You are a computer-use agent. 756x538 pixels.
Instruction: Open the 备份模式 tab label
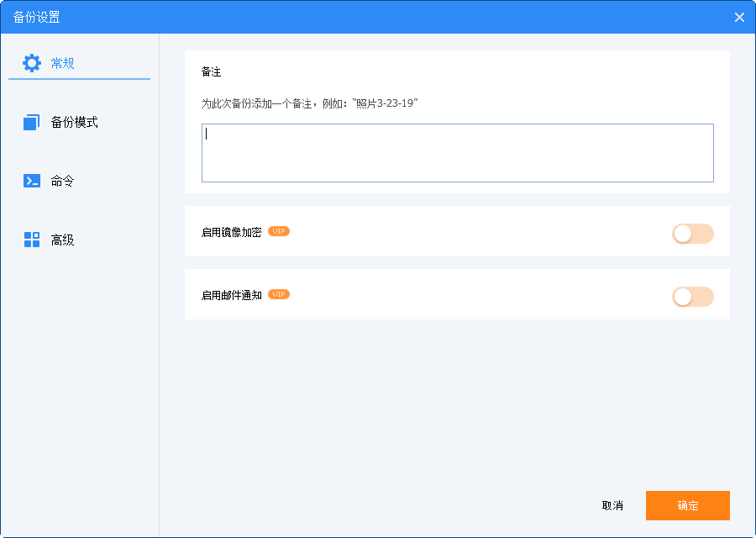(75, 123)
